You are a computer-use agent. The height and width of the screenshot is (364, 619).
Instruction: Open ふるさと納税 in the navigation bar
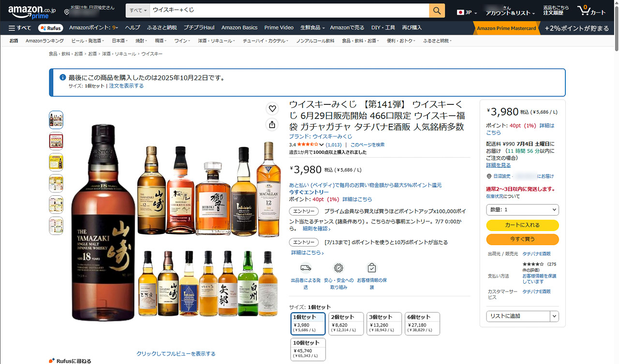pyautogui.click(x=162, y=28)
